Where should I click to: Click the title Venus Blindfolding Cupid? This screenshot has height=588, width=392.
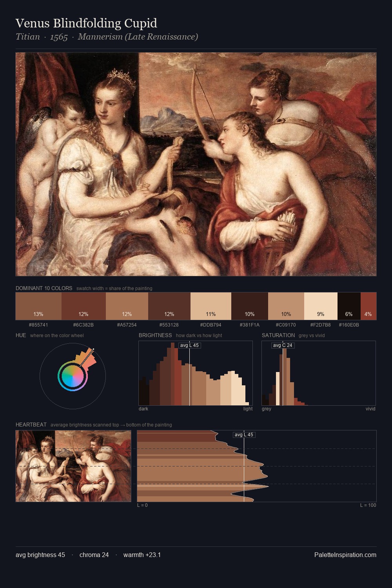click(86, 23)
